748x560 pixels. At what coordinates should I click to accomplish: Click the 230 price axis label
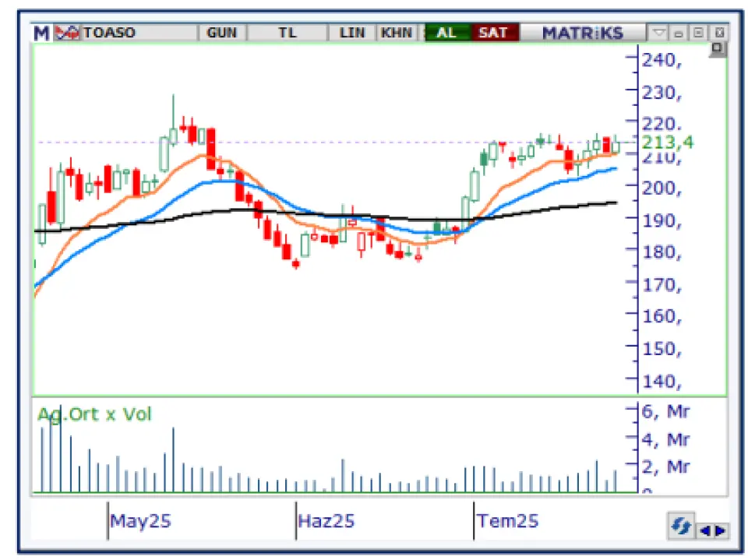click(662, 93)
